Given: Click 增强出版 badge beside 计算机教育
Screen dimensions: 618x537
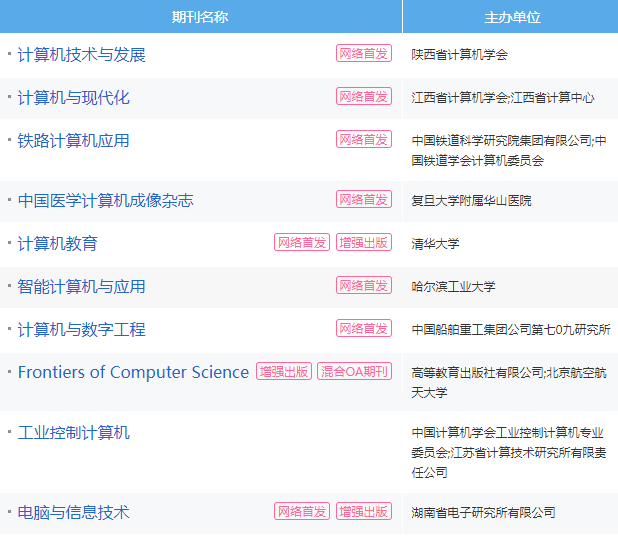Looking at the screenshot, I should point(364,242).
